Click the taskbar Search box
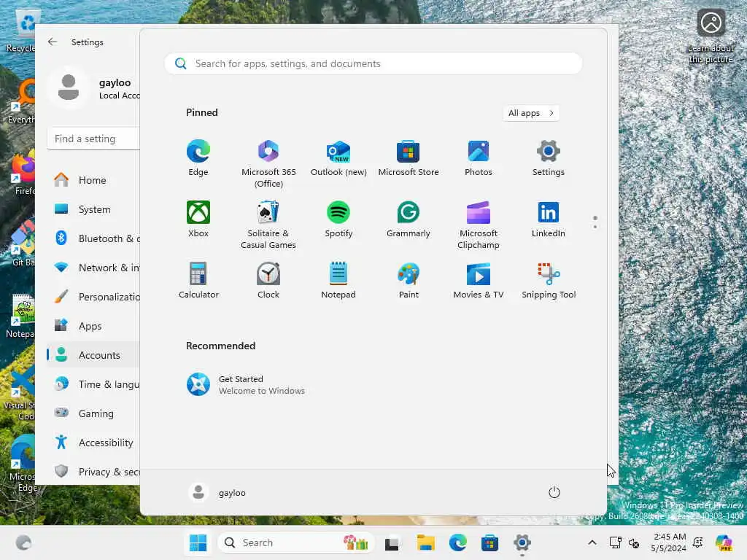Screen dimensions: 747x560 [296, 542]
